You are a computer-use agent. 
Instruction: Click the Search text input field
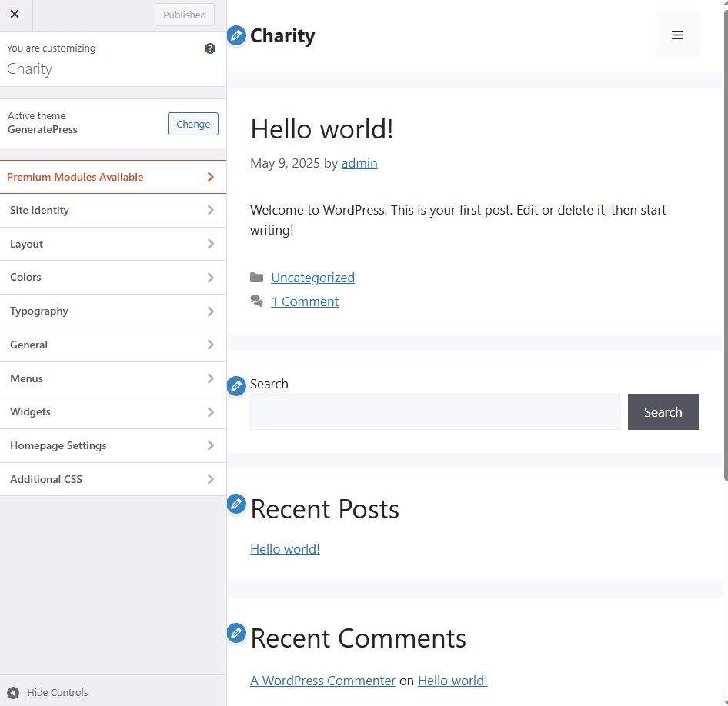tap(435, 412)
